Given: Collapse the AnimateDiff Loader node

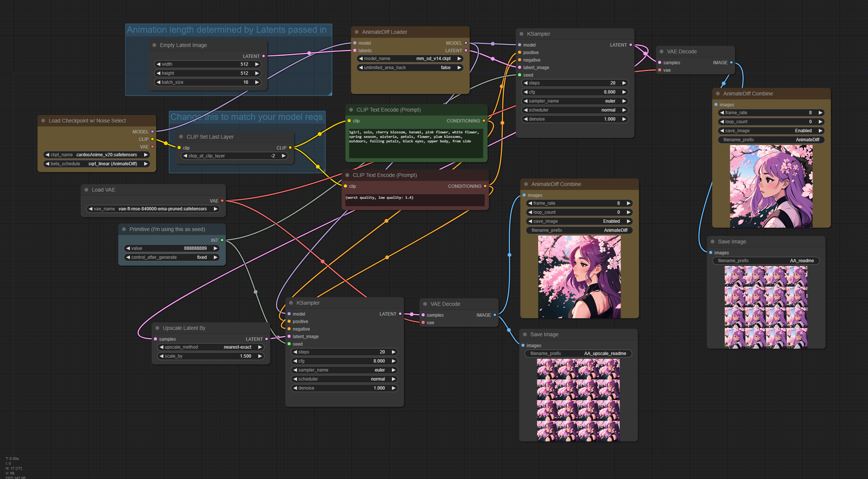Looking at the screenshot, I should tap(356, 32).
